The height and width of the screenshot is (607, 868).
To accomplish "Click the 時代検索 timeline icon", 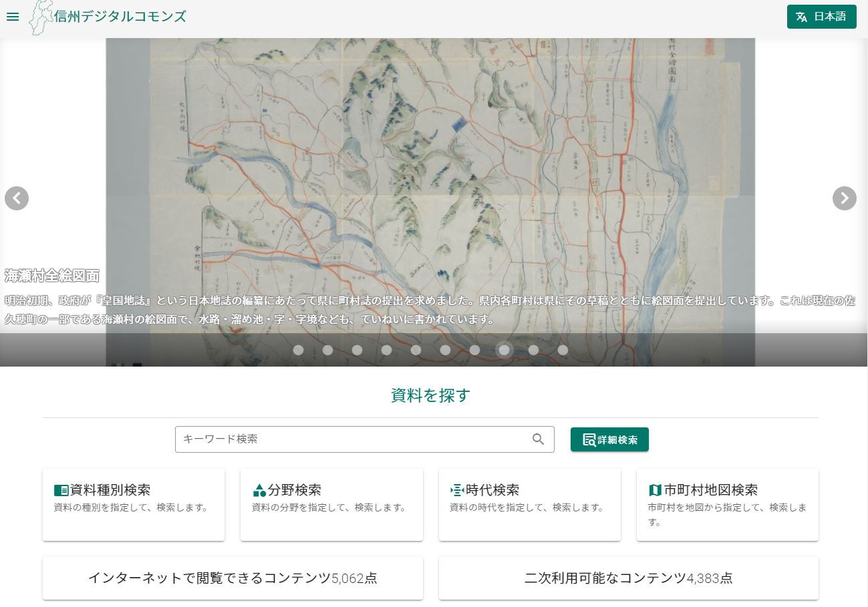I will pyautogui.click(x=458, y=491).
